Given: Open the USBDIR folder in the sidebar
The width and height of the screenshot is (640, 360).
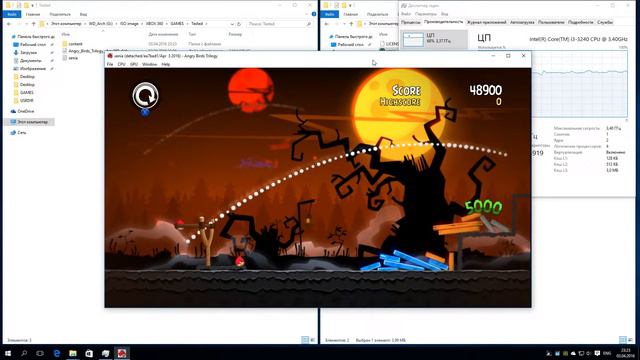Looking at the screenshot, I should click(27, 100).
